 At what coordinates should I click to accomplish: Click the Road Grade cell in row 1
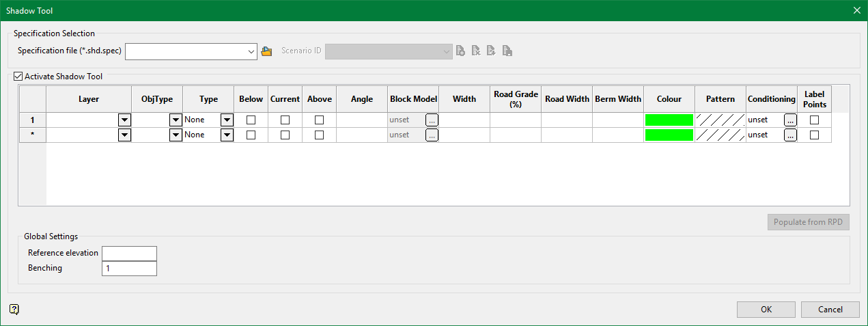click(516, 120)
